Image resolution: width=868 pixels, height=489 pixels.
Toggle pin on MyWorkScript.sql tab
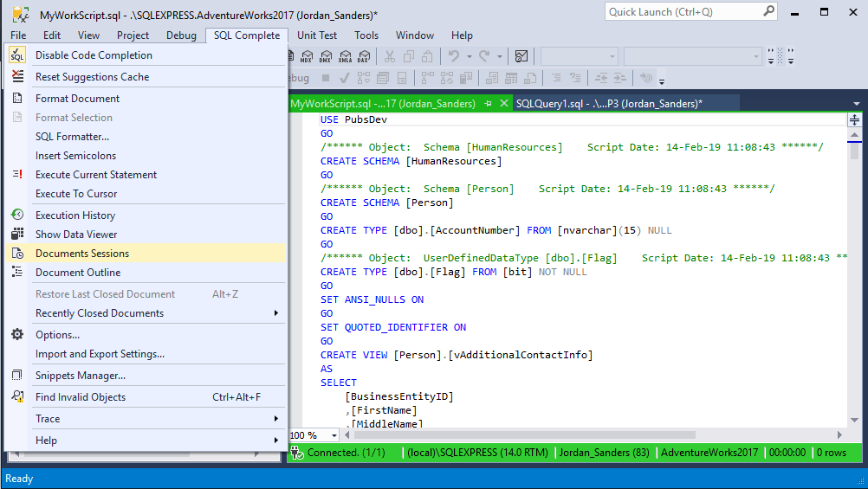click(x=488, y=104)
